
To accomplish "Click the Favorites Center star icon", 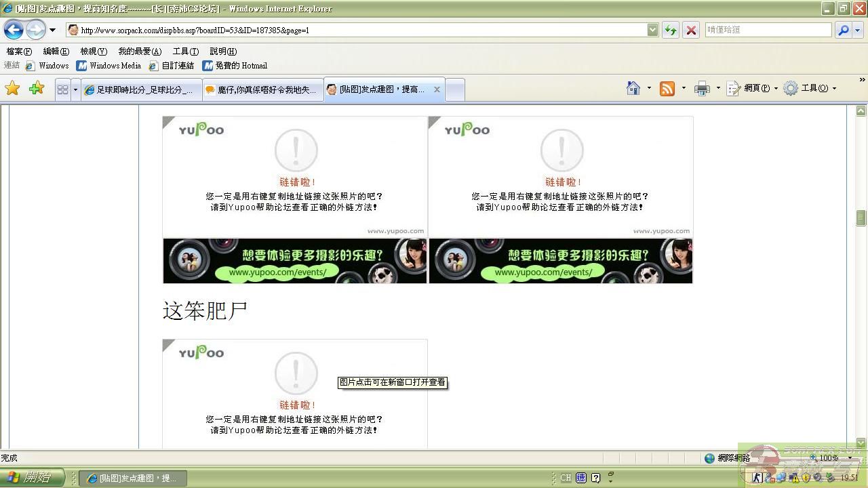I will pos(12,88).
